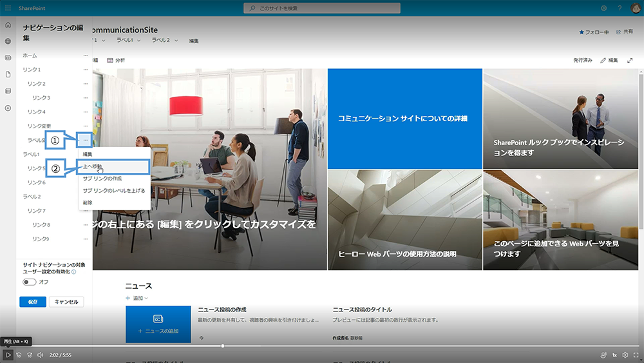Select 削除 in the context menu
Image resolution: width=644 pixels, height=363 pixels.
tap(114, 202)
